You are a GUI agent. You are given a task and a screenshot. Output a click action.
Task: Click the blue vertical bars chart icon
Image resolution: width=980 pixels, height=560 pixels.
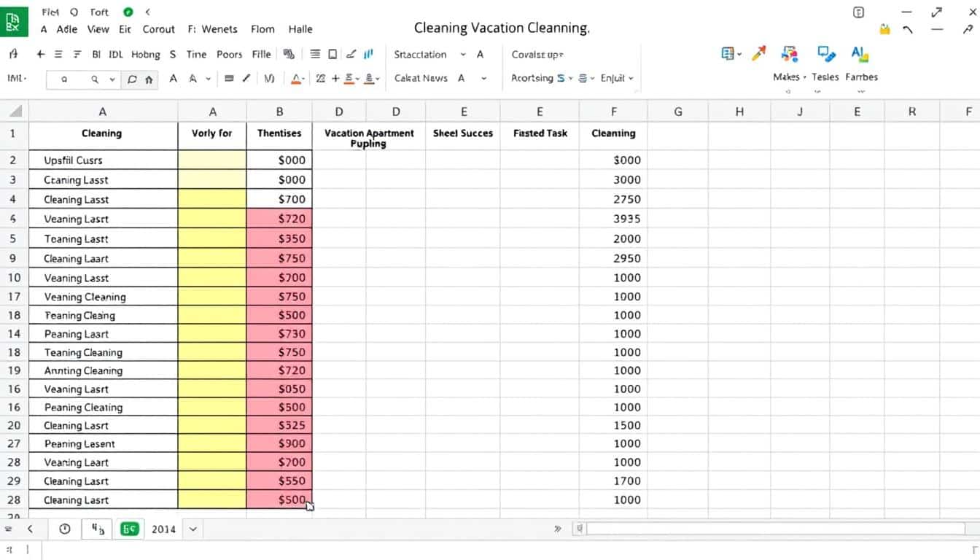coord(368,54)
